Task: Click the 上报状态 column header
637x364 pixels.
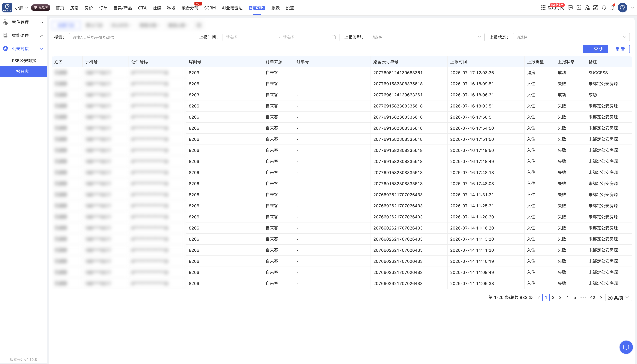Action: pos(566,62)
